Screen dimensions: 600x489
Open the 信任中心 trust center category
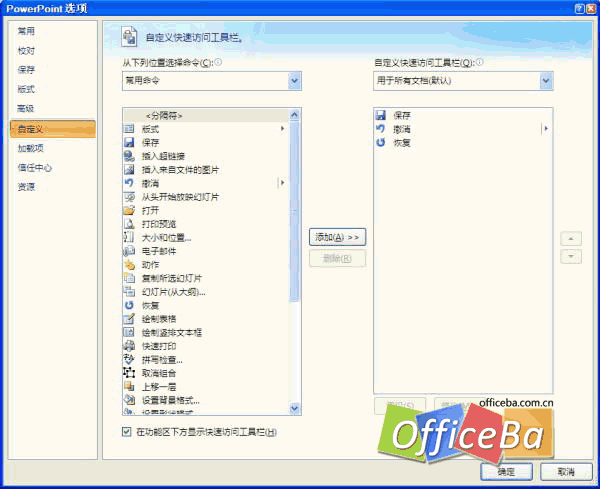(34, 168)
